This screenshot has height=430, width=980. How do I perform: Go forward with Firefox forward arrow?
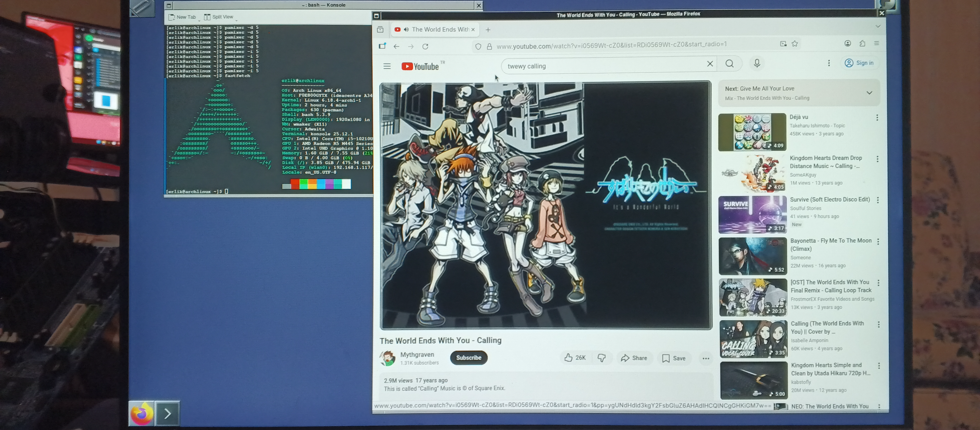click(411, 46)
